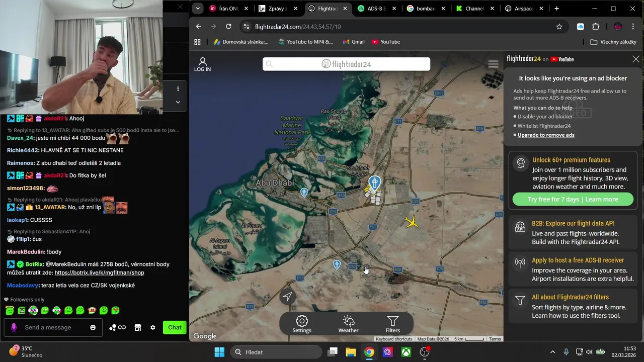The image size is (644, 362).
Task: Switch to the Zprávy tab
Action: point(279,9)
